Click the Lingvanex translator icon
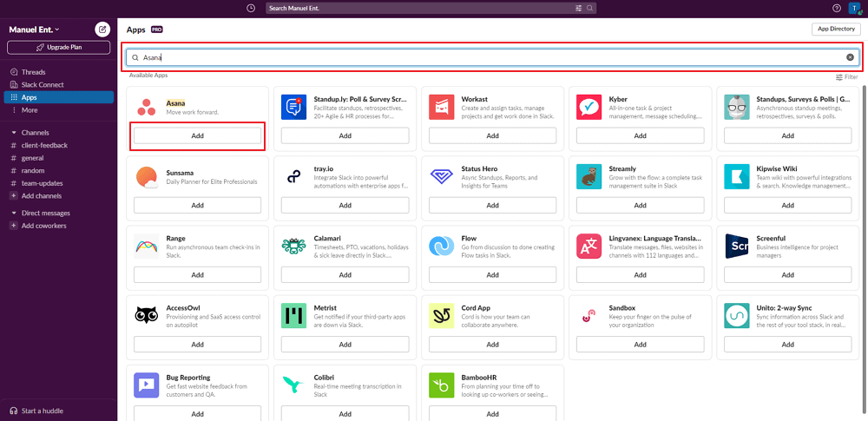The height and width of the screenshot is (421, 868). [x=589, y=247]
